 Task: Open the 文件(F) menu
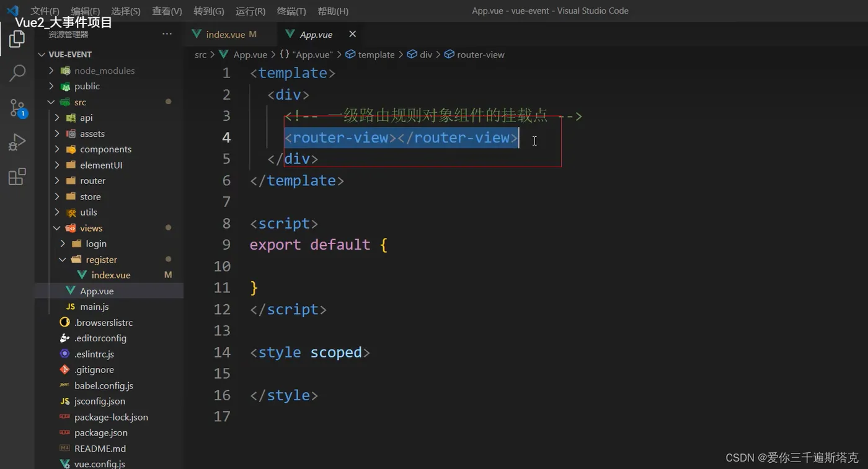pos(45,11)
